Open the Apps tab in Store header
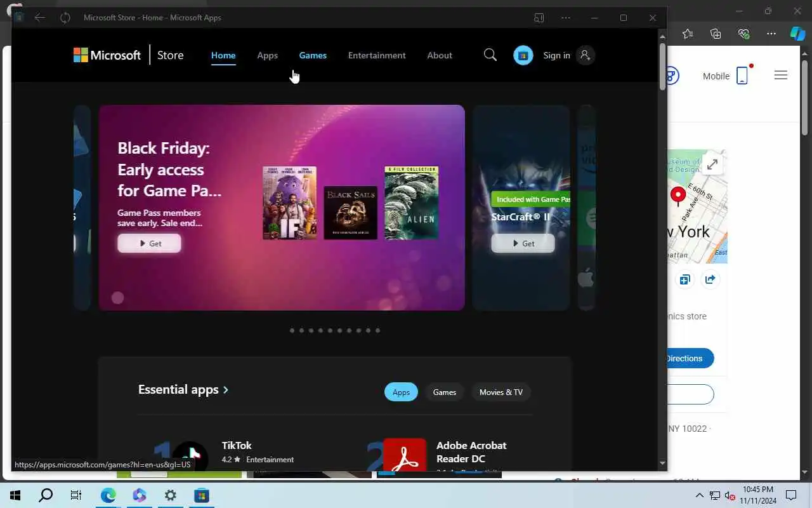This screenshot has height=508, width=812. [x=267, y=55]
